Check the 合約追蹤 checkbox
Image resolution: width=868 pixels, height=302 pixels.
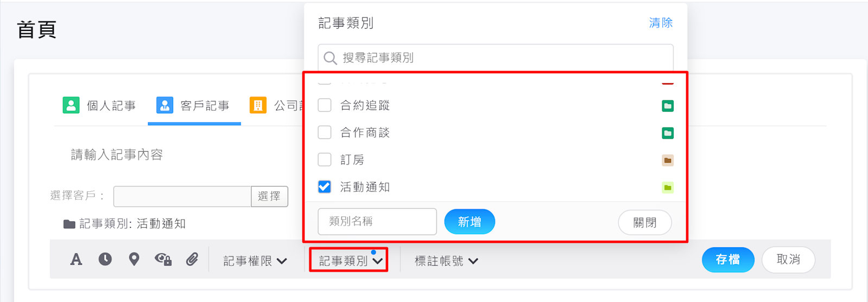[325, 105]
